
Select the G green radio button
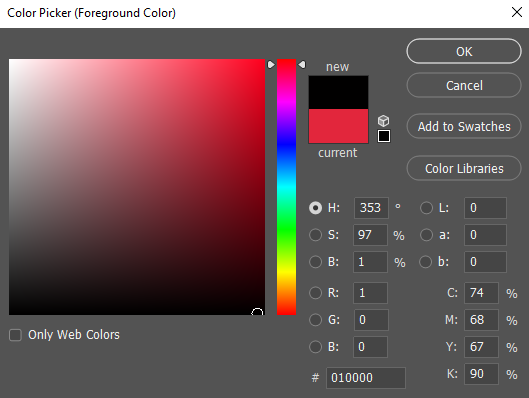(x=315, y=320)
